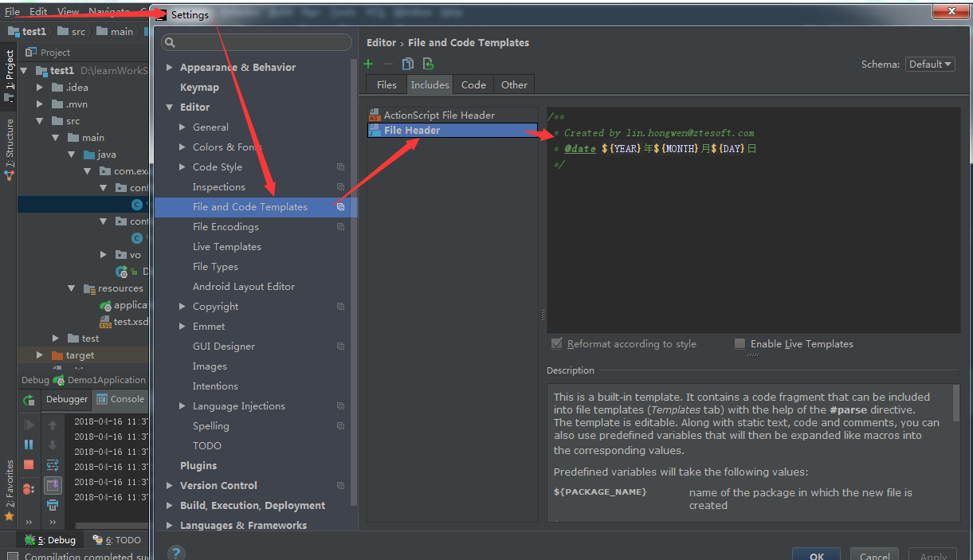Expand Code Style settings

click(x=182, y=167)
